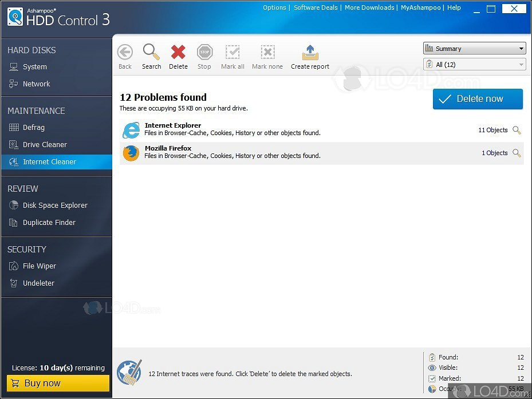This screenshot has width=532, height=399.
Task: Open the Help menu
Action: click(x=454, y=7)
